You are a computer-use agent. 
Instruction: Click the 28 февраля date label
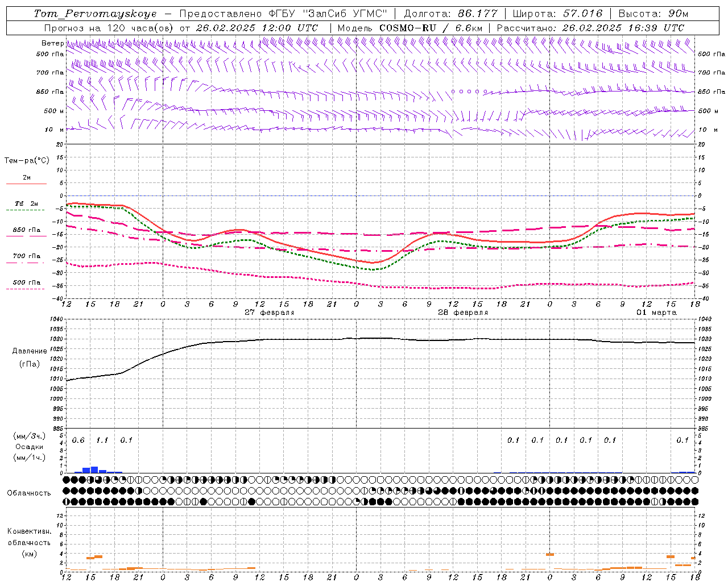pyautogui.click(x=463, y=313)
